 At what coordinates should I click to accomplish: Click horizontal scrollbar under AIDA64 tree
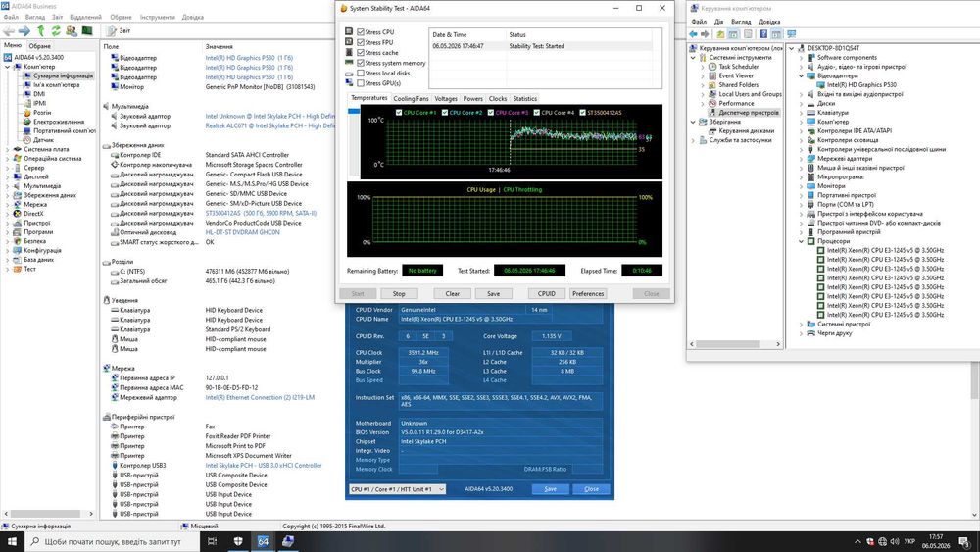pyautogui.click(x=48, y=514)
